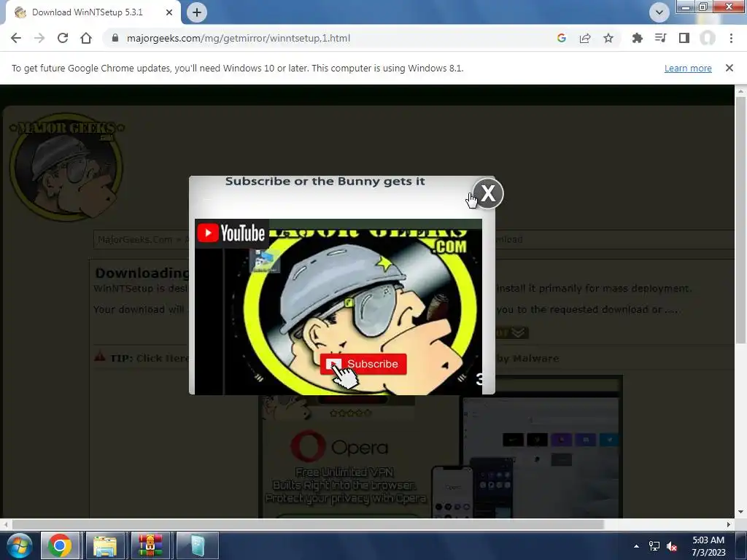Click the padlock site info icon
Viewport: 747px width, 560px height.
(x=115, y=38)
